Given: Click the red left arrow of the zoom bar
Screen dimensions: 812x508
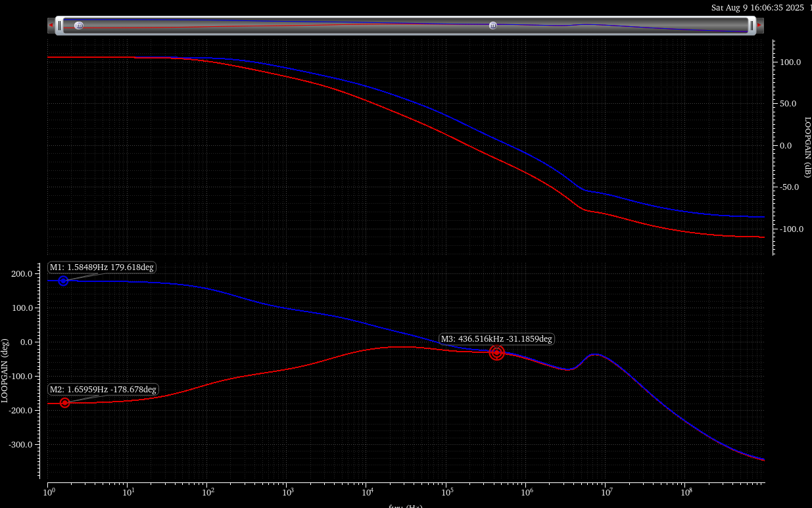Looking at the screenshot, I should (50, 25).
